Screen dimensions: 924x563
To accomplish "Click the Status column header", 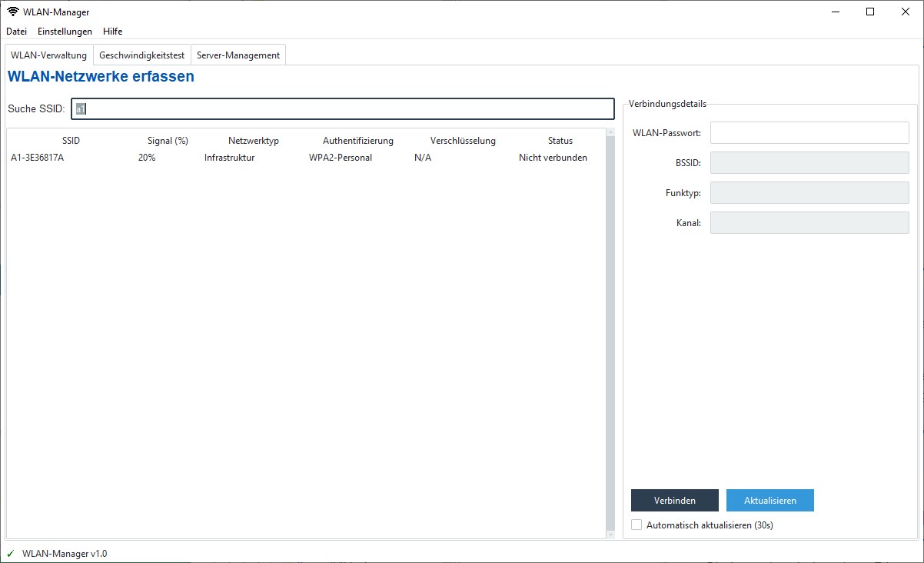I will pyautogui.click(x=560, y=140).
